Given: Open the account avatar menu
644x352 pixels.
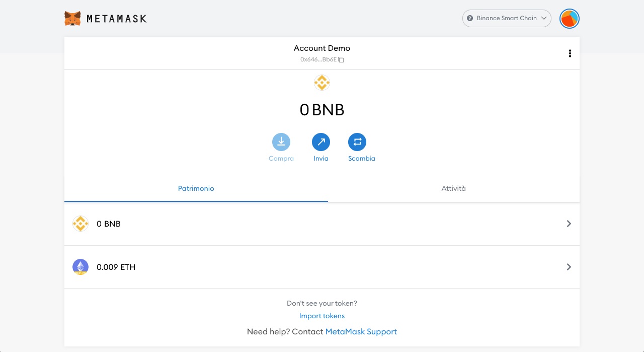Looking at the screenshot, I should tap(570, 19).
